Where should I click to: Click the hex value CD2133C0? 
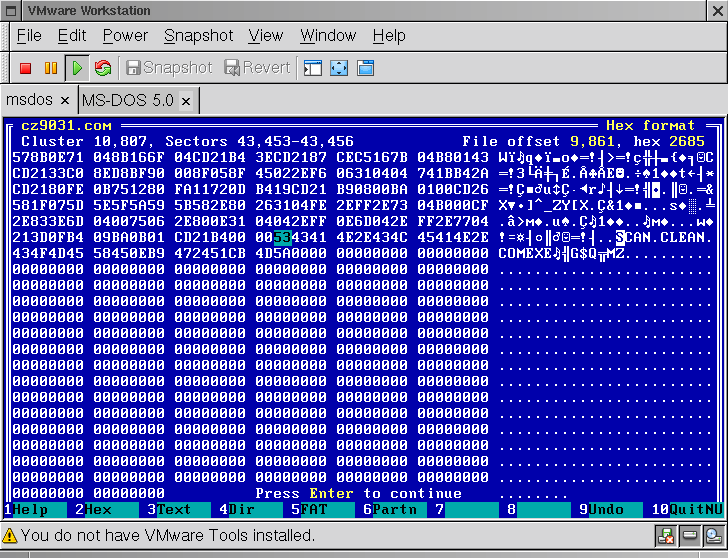coord(48,173)
